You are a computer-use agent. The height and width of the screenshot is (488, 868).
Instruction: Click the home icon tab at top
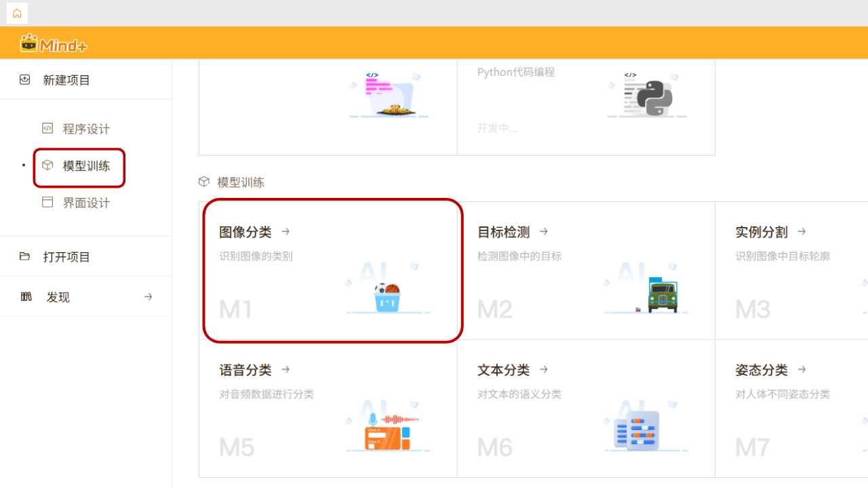(17, 14)
